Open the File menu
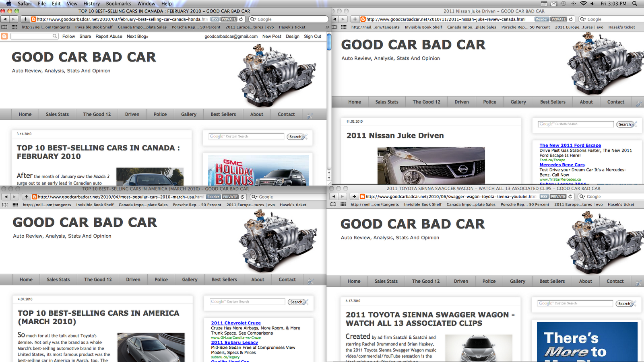Screen dimensions: 644x362 42,3
